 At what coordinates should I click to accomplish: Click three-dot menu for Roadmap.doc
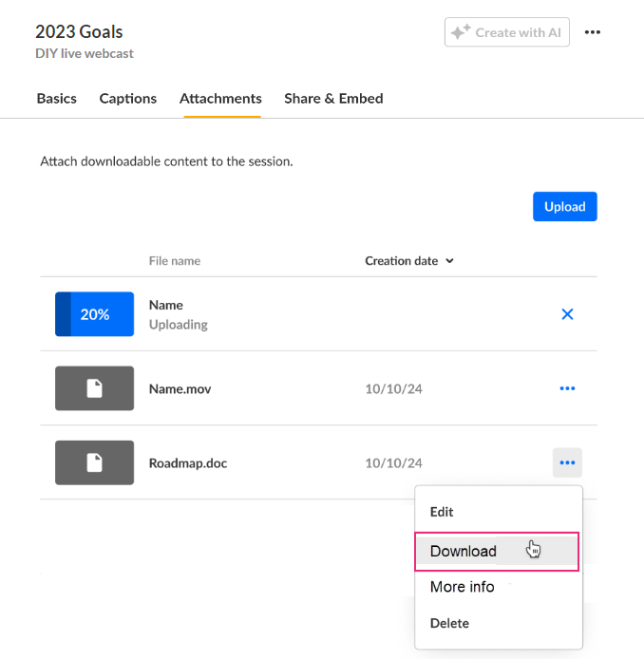click(567, 462)
